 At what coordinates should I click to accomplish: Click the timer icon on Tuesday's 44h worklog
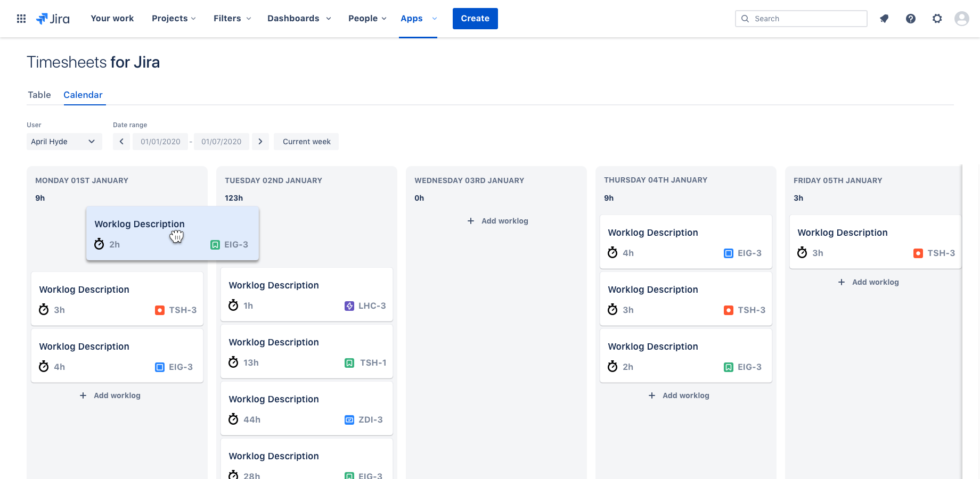(x=233, y=419)
